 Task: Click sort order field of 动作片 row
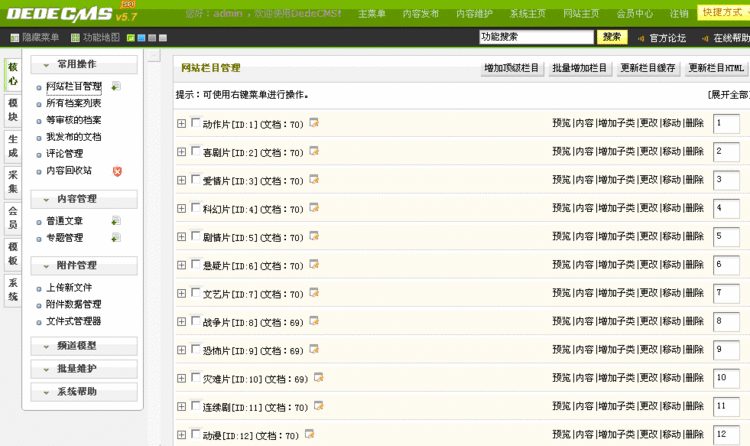[727, 123]
